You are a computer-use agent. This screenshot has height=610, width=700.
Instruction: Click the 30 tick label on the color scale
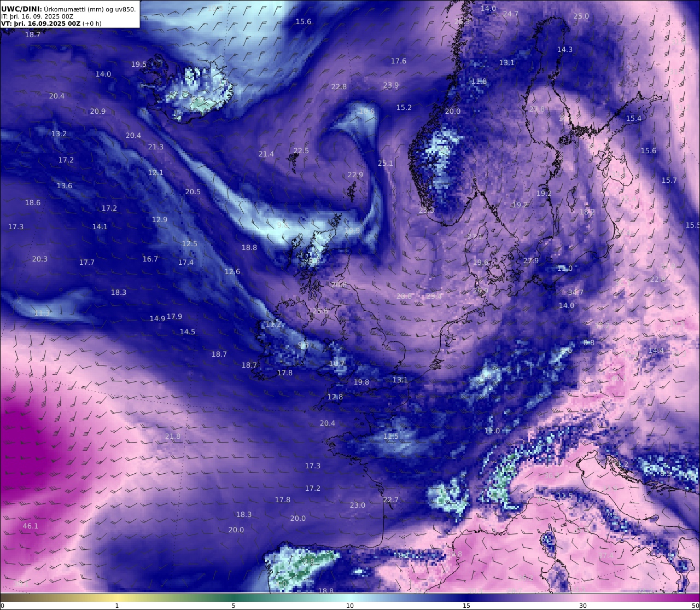pos(583,606)
